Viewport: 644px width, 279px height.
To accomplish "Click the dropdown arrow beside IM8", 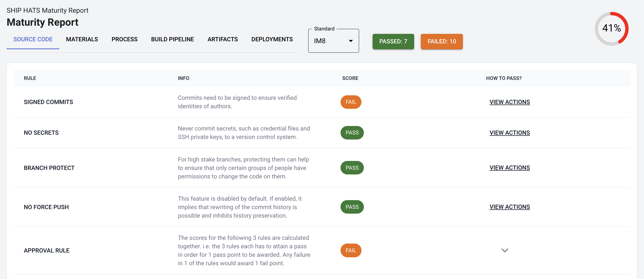I will tap(351, 41).
